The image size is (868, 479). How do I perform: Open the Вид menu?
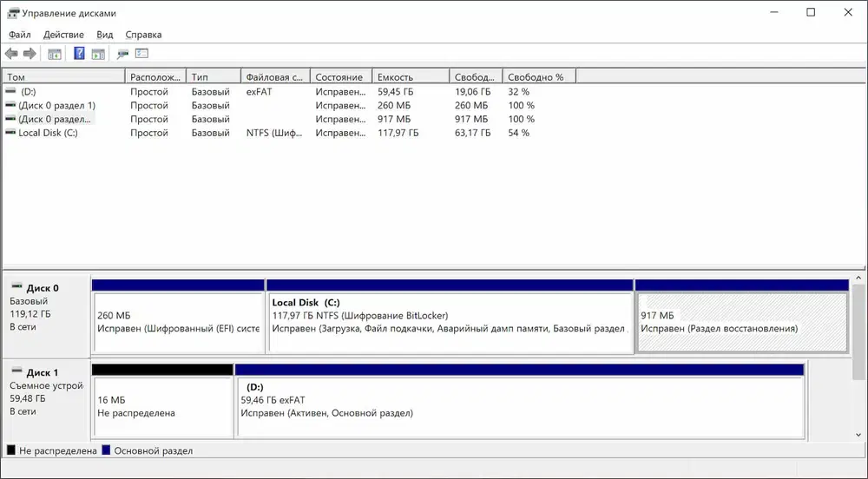105,35
